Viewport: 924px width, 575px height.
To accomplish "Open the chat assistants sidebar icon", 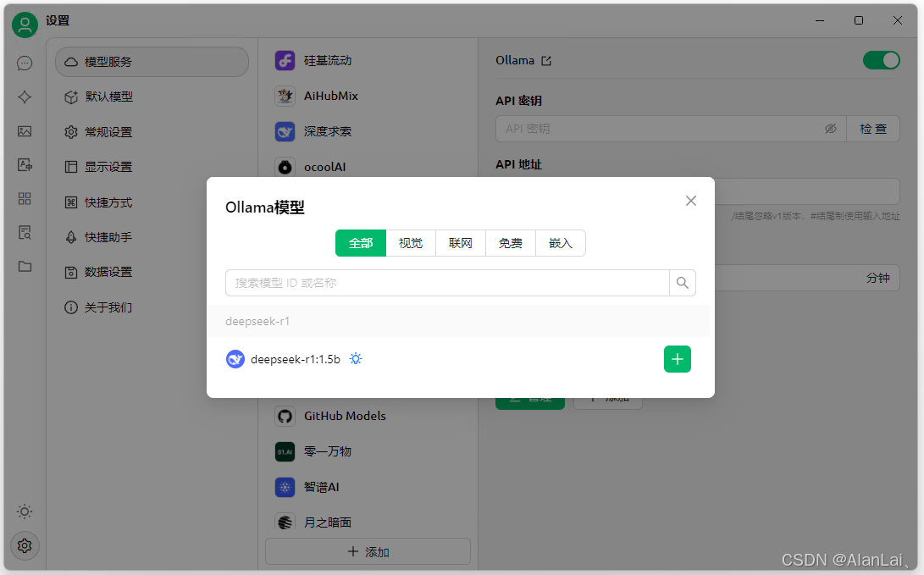I will pos(24,63).
